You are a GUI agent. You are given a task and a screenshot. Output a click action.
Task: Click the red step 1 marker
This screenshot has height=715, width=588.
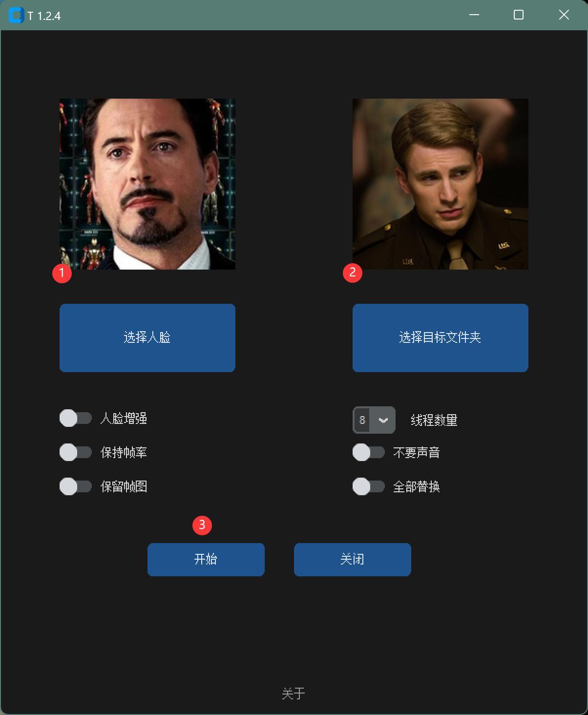62,273
